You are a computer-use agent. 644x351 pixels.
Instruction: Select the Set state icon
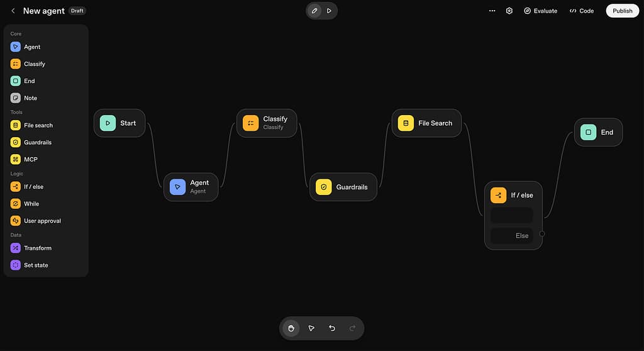16,265
